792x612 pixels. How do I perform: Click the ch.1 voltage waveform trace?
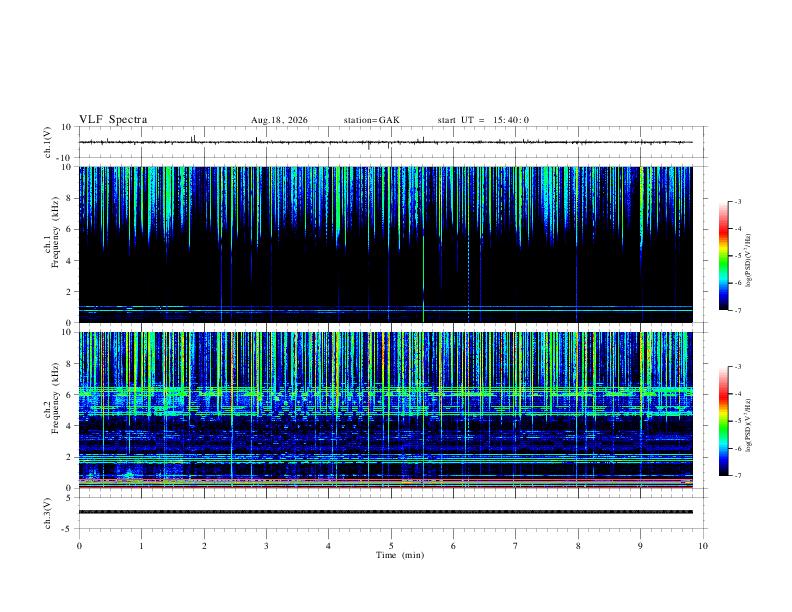[x=385, y=142]
